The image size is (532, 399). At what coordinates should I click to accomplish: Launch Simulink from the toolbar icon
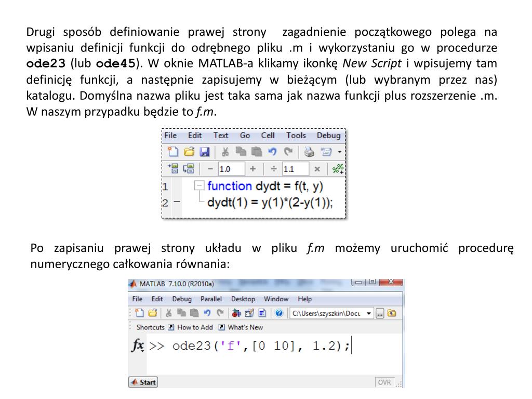coord(236,313)
